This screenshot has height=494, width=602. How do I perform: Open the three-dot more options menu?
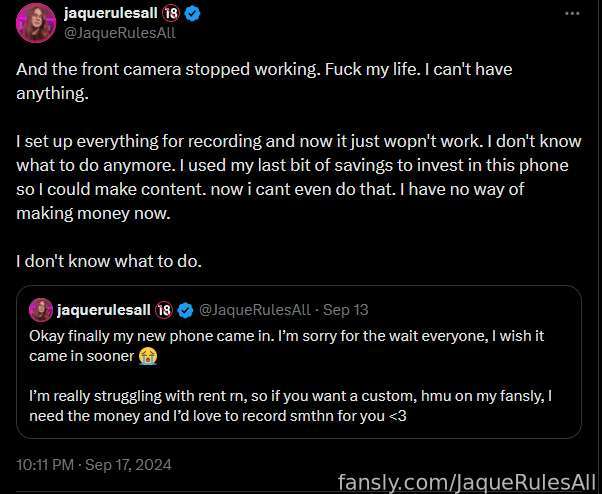pyautogui.click(x=572, y=13)
